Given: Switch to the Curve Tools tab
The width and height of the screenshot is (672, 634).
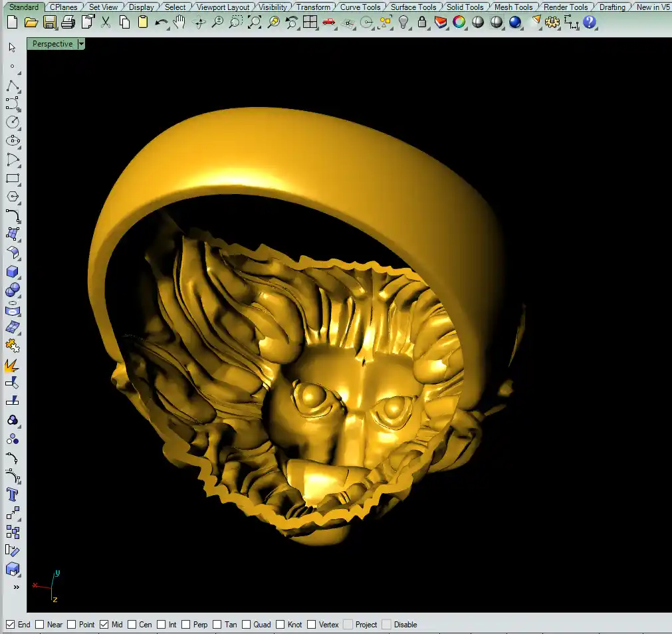Looking at the screenshot, I should [x=360, y=7].
